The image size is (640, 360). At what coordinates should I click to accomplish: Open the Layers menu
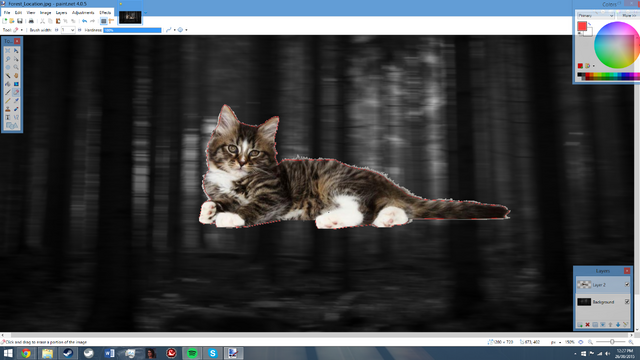point(61,13)
